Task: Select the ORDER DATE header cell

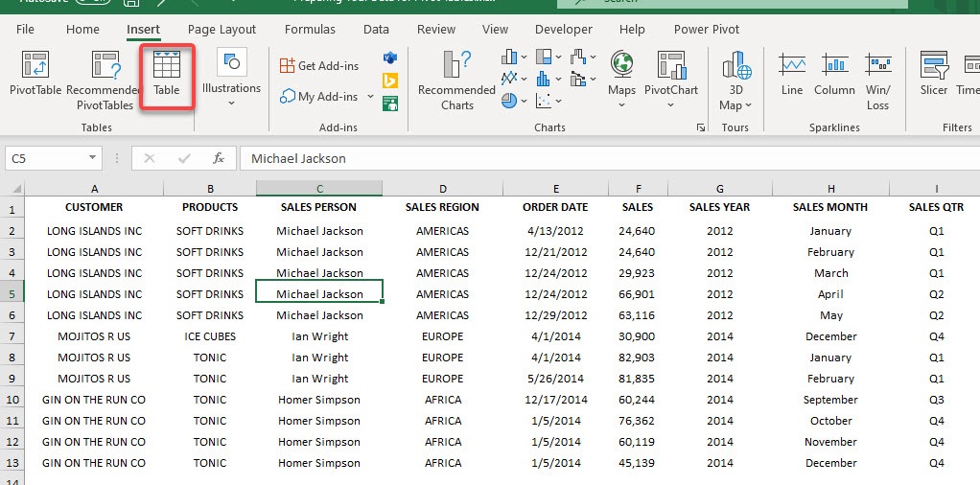Action: 555,207
